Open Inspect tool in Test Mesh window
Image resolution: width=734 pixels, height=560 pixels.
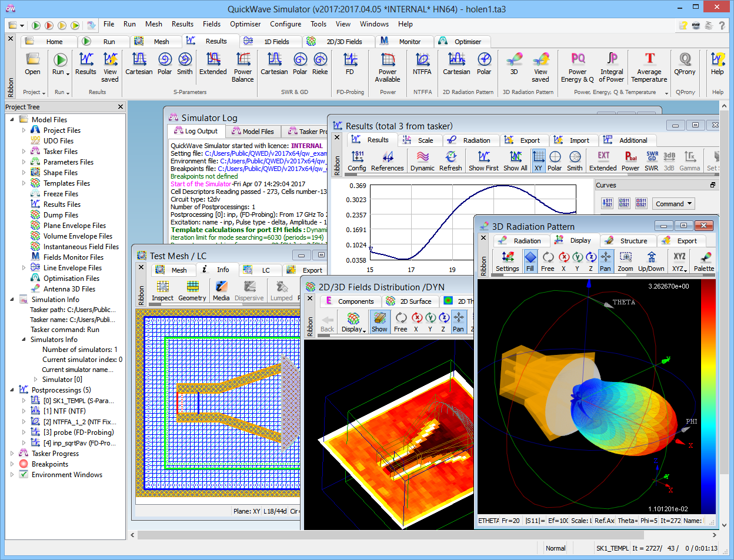[162, 290]
